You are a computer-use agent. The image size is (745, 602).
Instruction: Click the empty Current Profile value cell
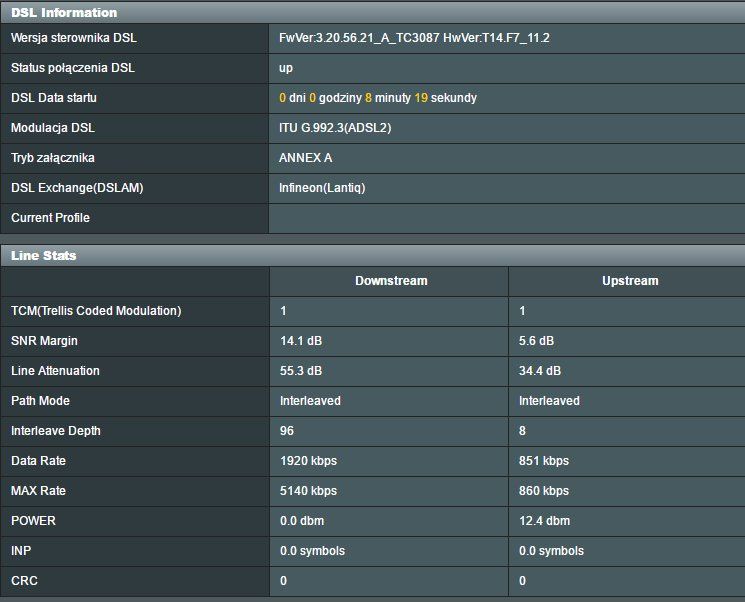tap(505, 218)
